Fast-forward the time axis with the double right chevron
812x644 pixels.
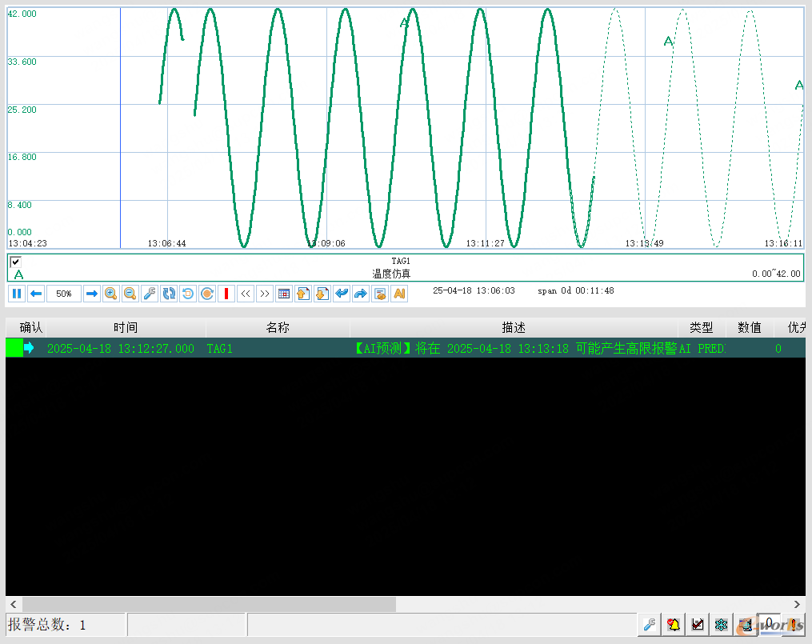(265, 294)
